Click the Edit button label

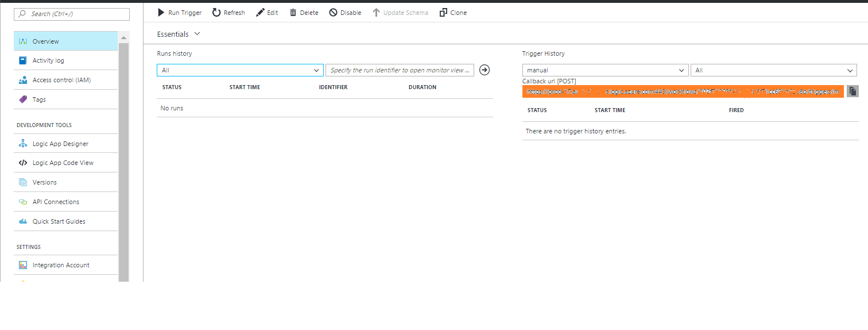click(273, 13)
